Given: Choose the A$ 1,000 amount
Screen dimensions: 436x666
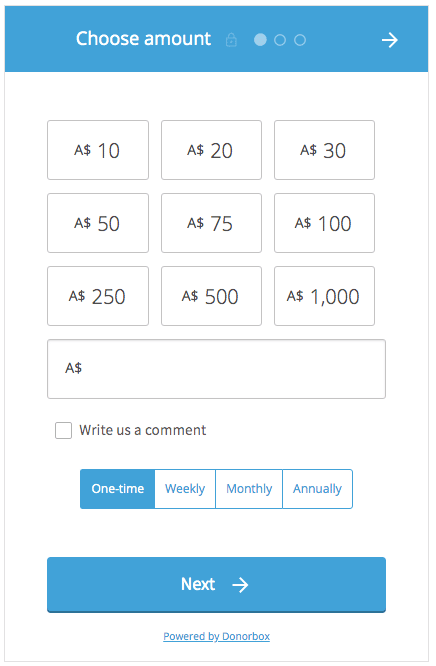Looking at the screenshot, I should pos(324,296).
